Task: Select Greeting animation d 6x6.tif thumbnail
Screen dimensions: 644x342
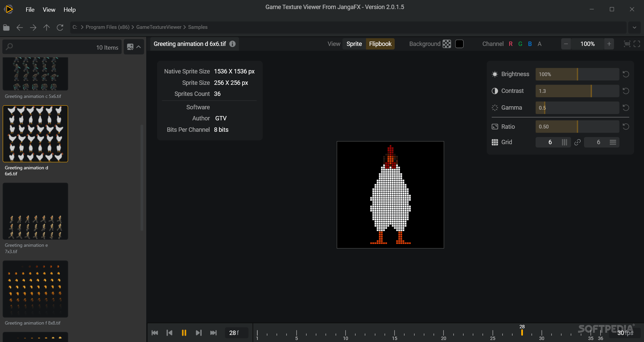Action: (35, 134)
